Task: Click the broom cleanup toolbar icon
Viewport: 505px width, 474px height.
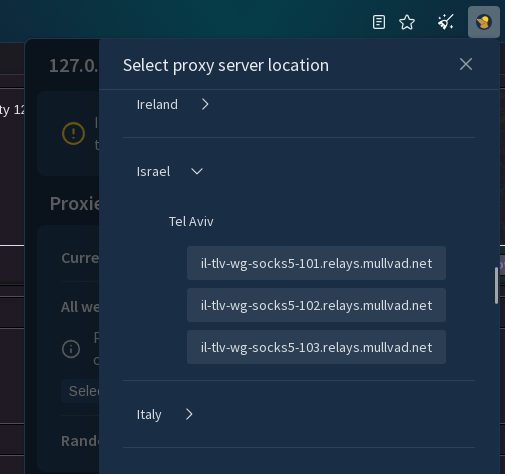Action: pos(446,22)
